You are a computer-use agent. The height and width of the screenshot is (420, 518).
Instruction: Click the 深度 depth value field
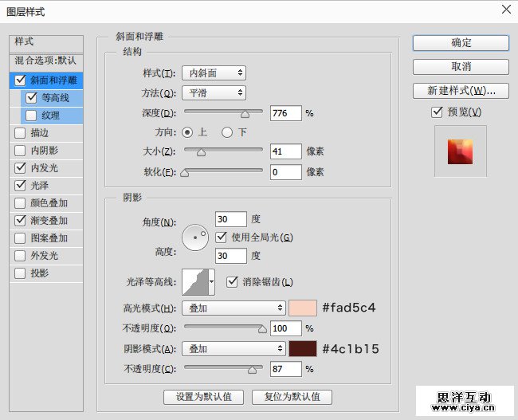point(285,113)
